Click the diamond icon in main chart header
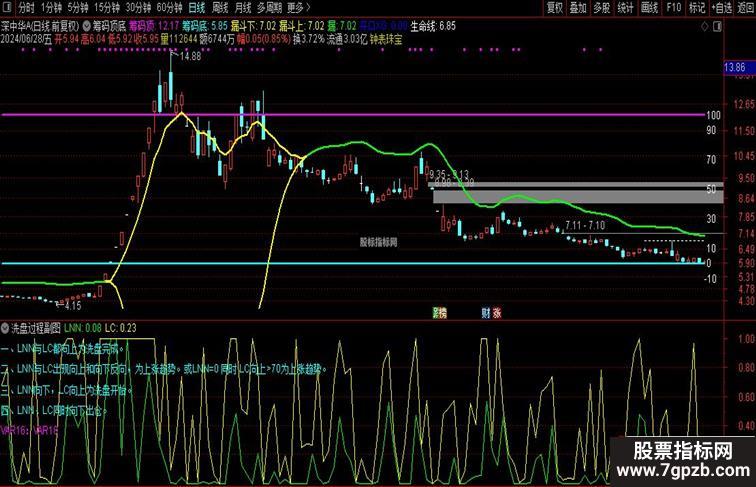 point(704,26)
